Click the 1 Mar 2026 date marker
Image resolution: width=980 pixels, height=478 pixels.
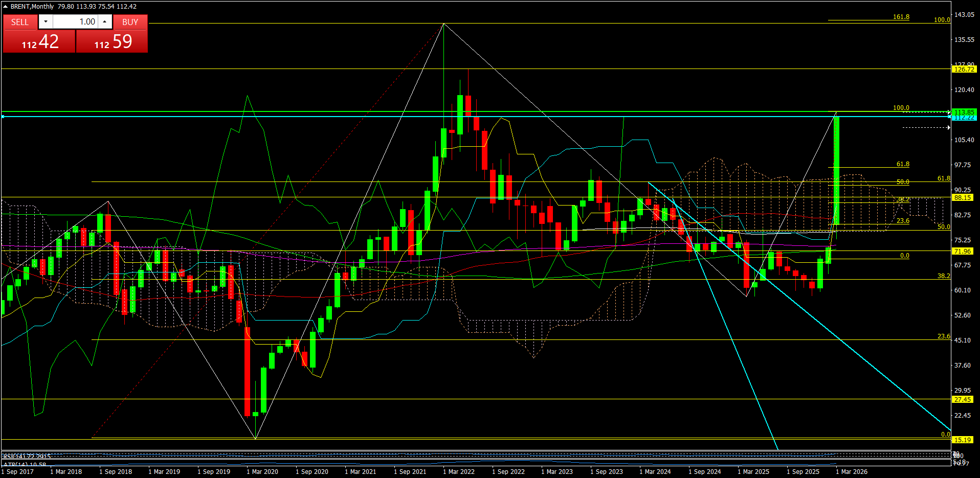(x=852, y=472)
